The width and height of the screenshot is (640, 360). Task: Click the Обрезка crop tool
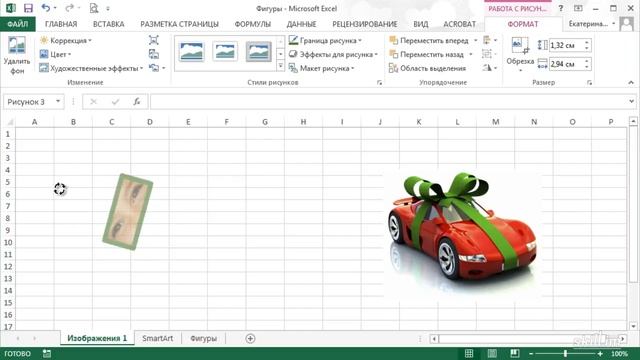520,54
